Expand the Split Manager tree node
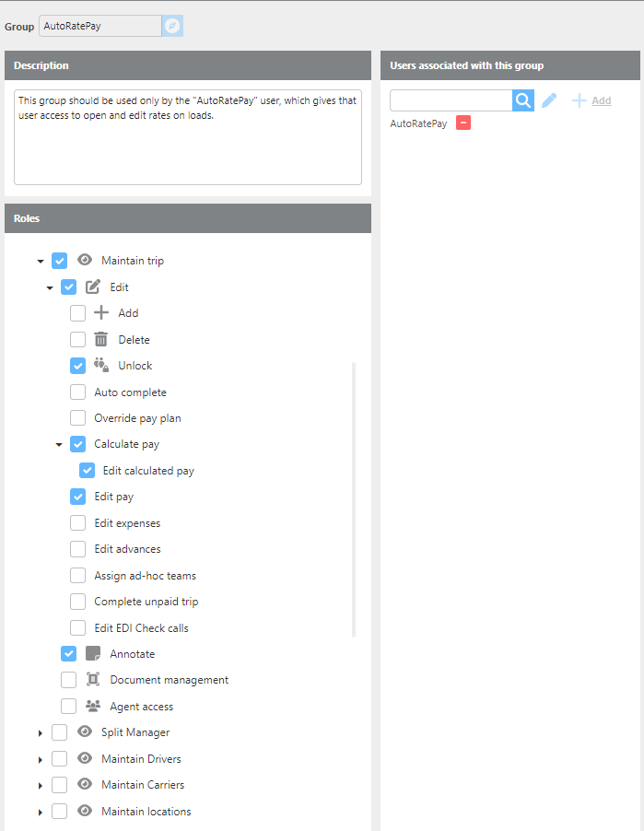Image resolution: width=644 pixels, height=831 pixels. [40, 733]
